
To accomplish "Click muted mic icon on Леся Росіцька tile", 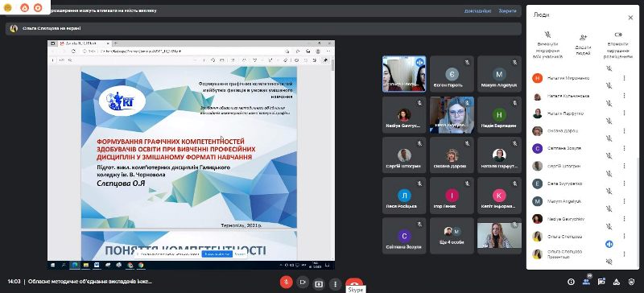I will 419,184.
